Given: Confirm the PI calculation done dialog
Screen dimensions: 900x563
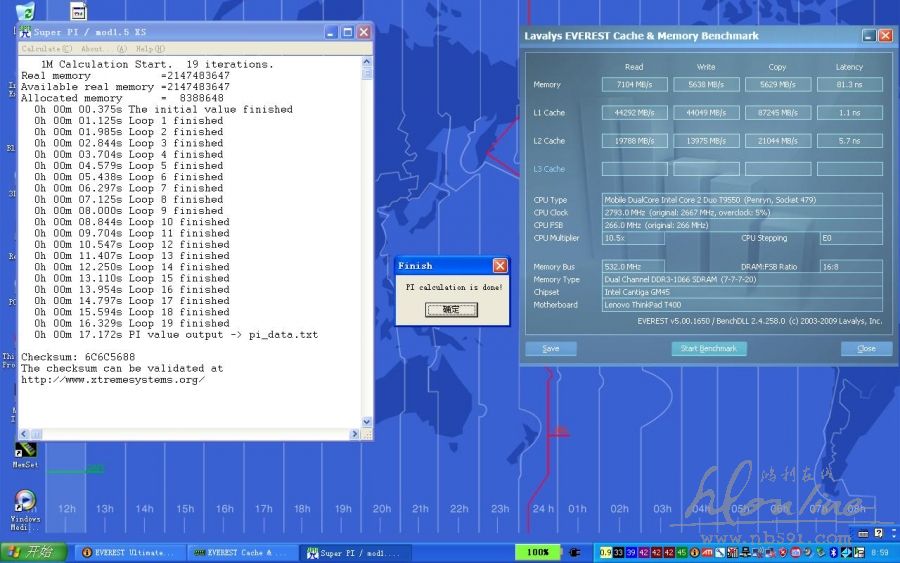Looking at the screenshot, I should click(x=451, y=310).
